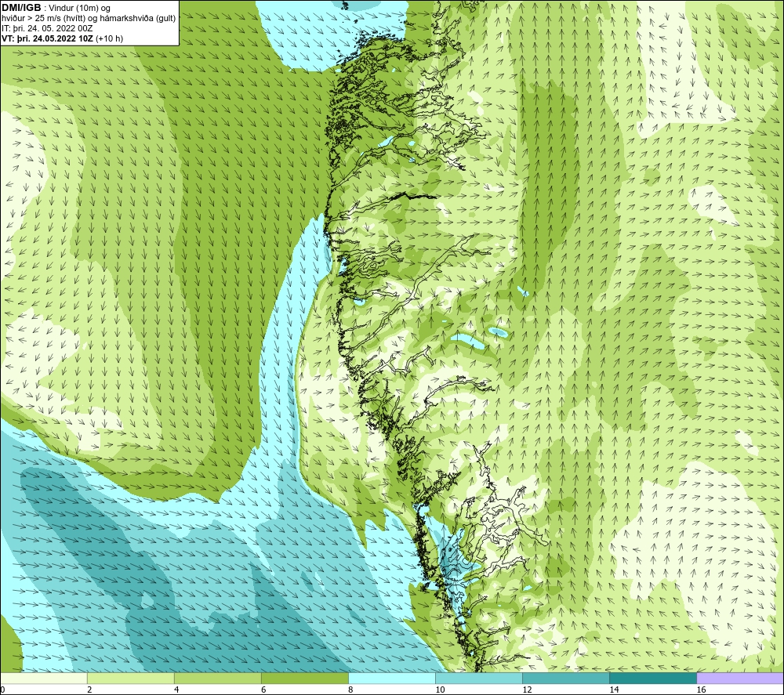
Task: Click the legend scale label '4'
Action: click(176, 690)
